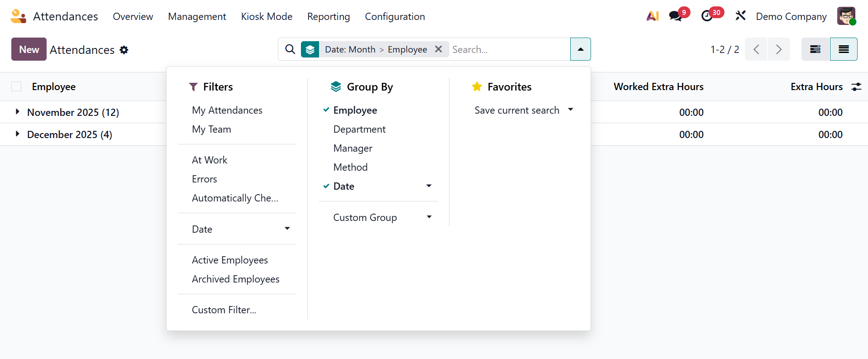Screen dimensions: 868x359
Task: Open the Reporting menu
Action: point(328,17)
